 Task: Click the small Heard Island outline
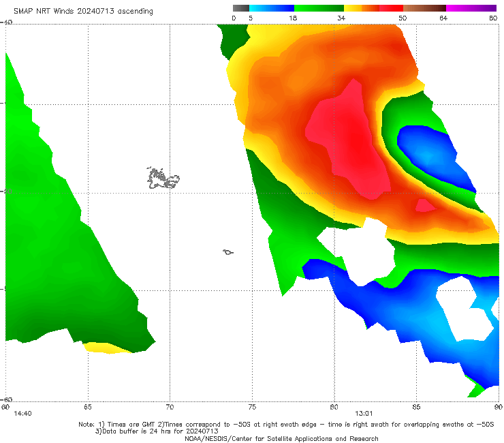[x=228, y=252]
